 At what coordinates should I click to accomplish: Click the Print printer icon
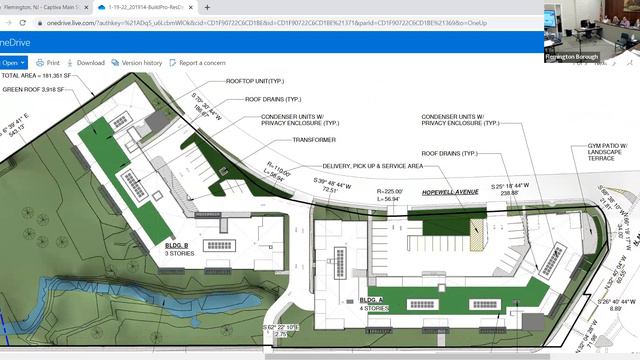tap(40, 63)
